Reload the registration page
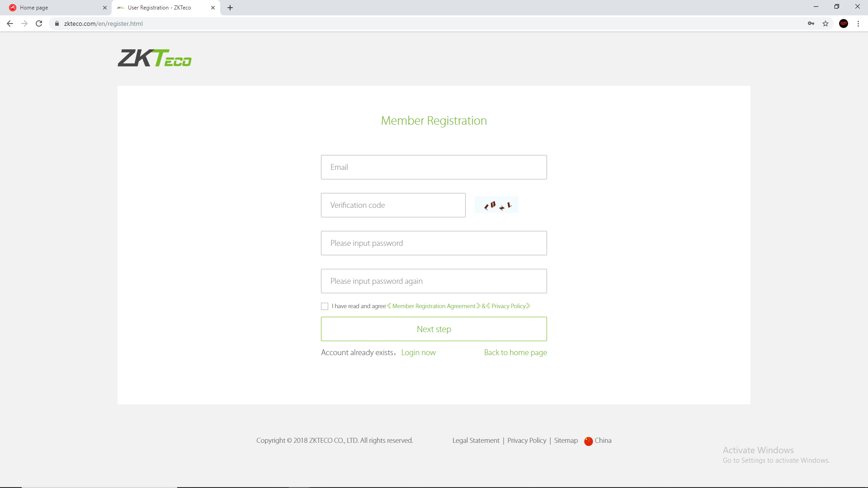Image resolution: width=868 pixels, height=488 pixels. (39, 23)
